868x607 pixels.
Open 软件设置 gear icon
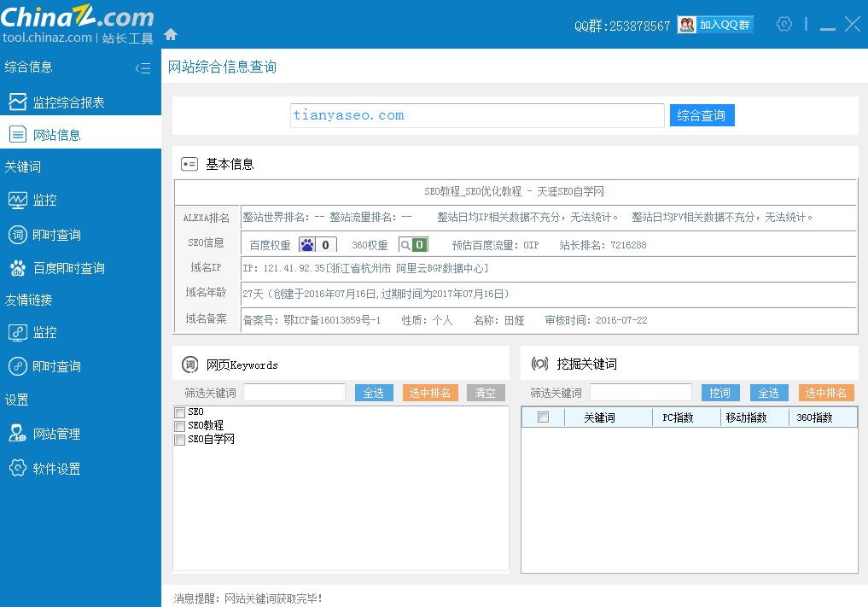[x=19, y=468]
